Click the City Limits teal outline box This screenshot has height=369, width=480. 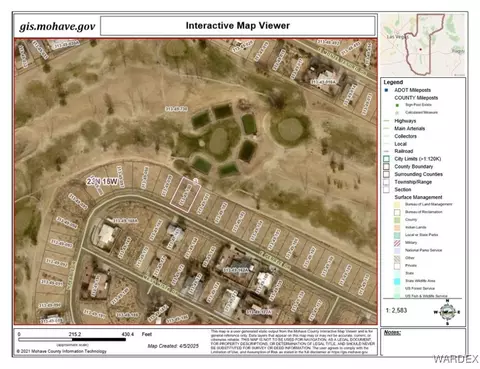[x=386, y=159]
